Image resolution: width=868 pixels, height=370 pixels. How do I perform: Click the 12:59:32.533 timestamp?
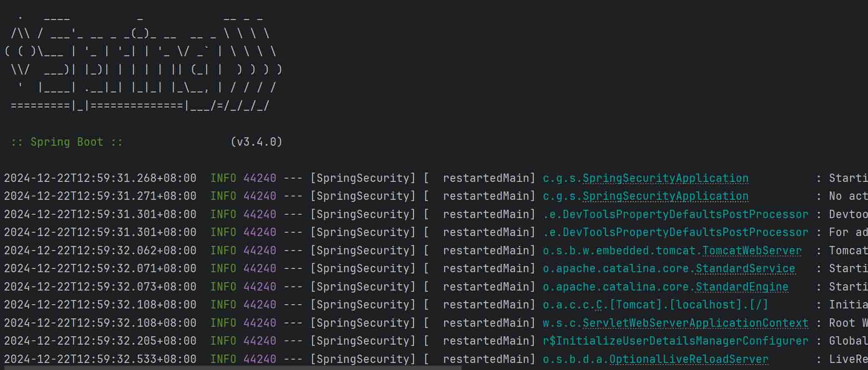click(x=100, y=359)
